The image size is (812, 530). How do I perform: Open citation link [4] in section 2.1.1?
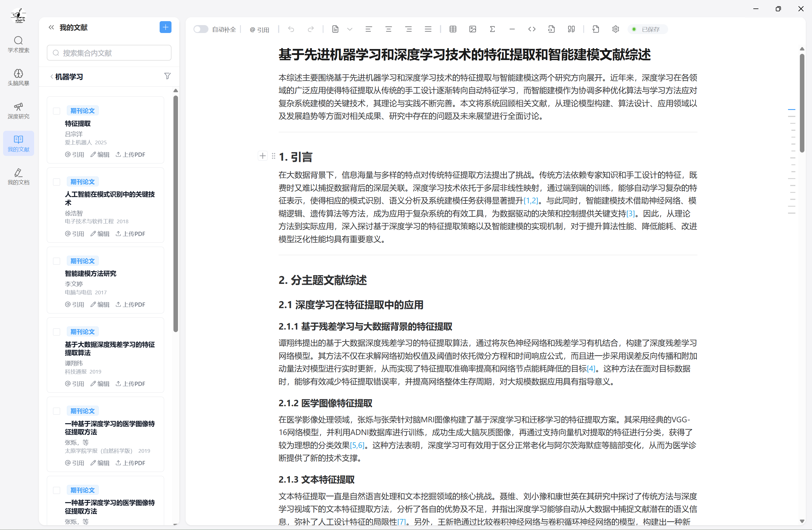coord(591,369)
